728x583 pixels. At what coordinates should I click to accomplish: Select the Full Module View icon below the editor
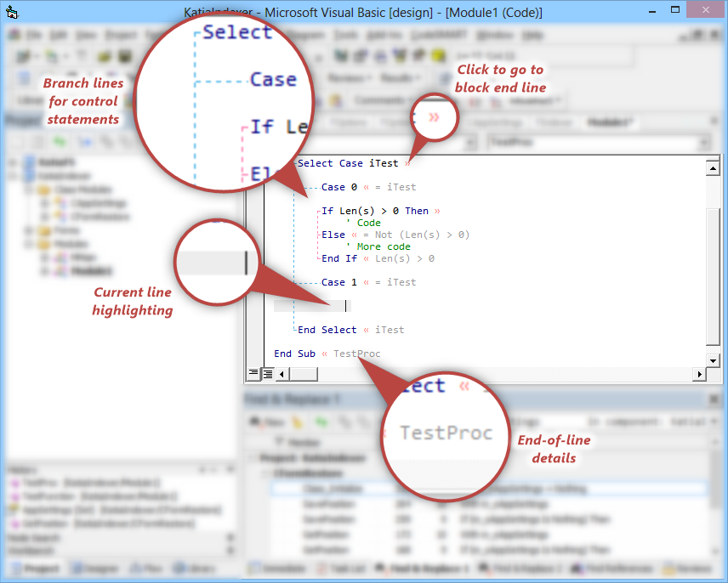[x=268, y=373]
